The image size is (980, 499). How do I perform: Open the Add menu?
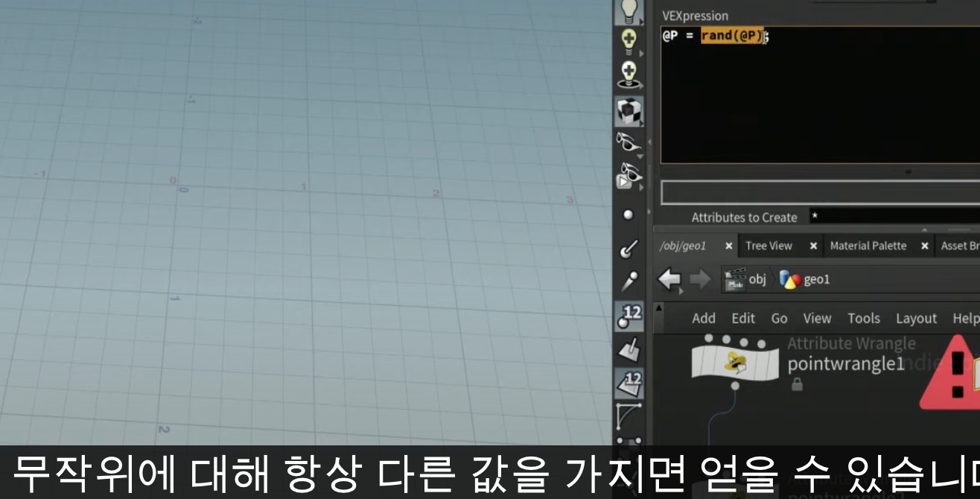point(704,318)
